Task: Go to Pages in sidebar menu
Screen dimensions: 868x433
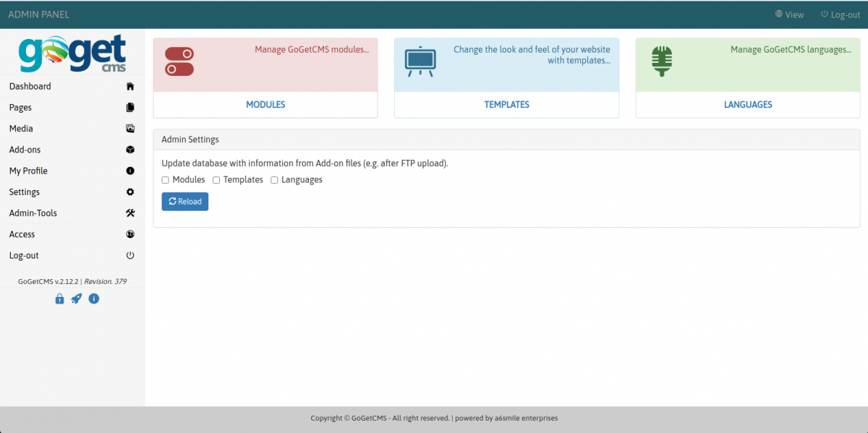Action: pos(20,108)
